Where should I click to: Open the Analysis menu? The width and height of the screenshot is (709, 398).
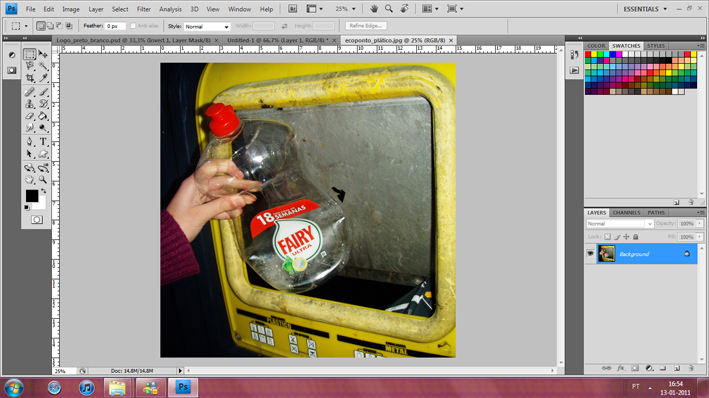(170, 9)
